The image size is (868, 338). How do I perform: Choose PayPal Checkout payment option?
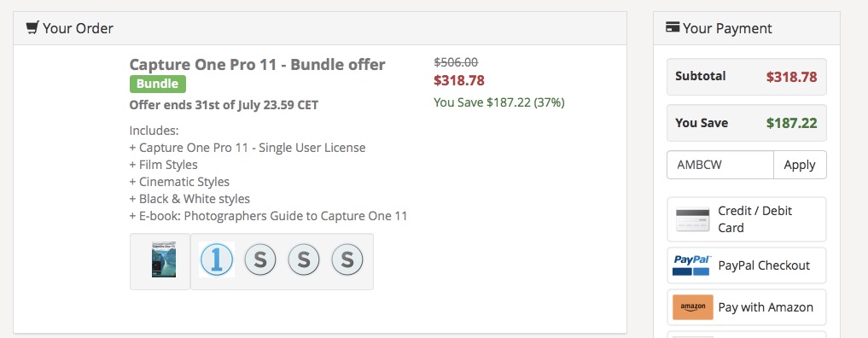pos(747,265)
